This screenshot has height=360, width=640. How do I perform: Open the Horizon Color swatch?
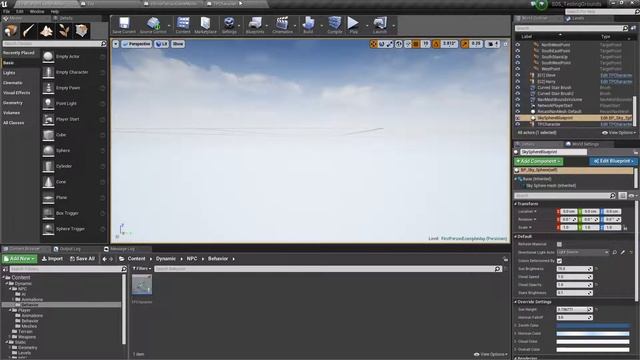point(593,334)
